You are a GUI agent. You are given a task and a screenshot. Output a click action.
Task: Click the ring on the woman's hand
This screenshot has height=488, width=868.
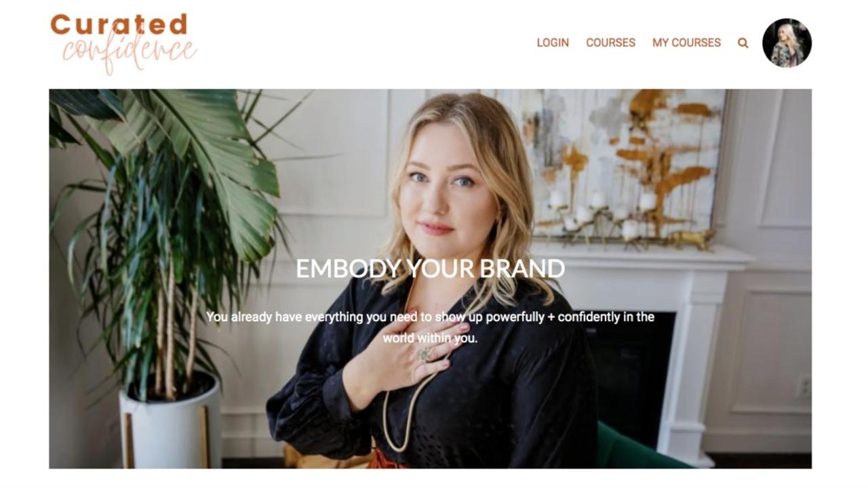[x=425, y=354]
